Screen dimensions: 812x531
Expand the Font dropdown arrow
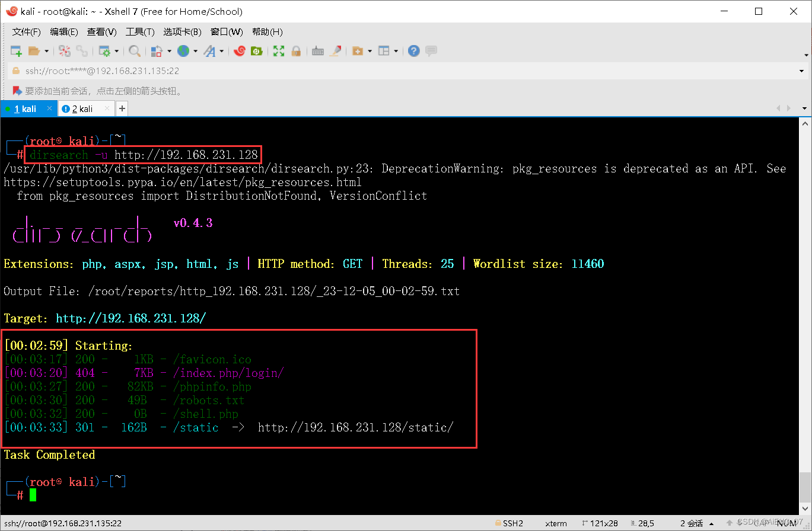(222, 51)
